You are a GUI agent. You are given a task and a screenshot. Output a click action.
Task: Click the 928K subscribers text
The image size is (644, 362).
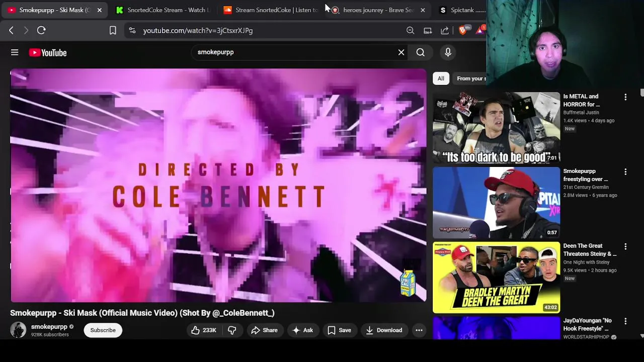click(x=50, y=335)
